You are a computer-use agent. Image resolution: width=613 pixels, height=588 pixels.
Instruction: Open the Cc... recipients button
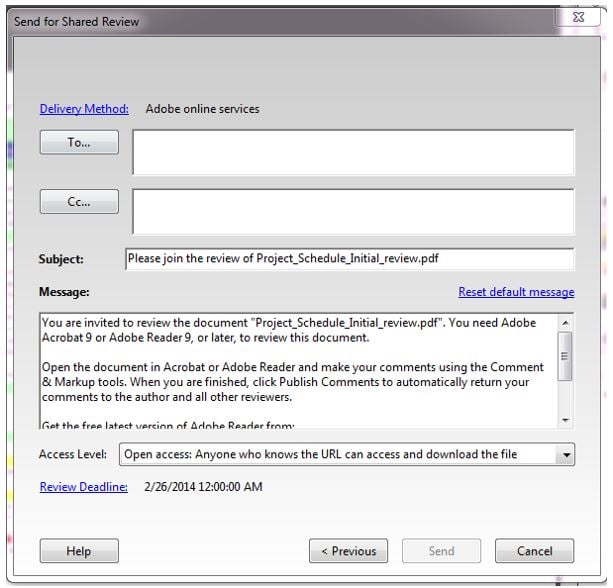[79, 202]
